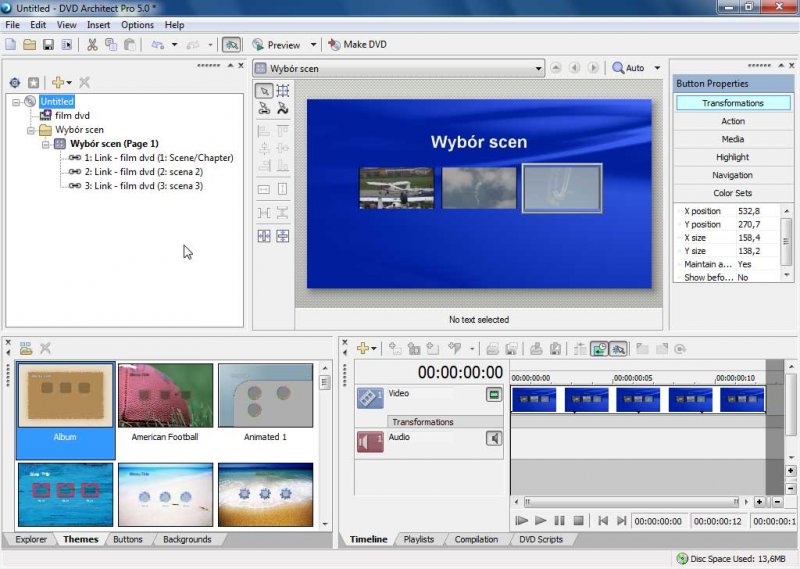Select the sizing grid tool
The width and height of the screenshot is (800, 569).
(x=283, y=91)
